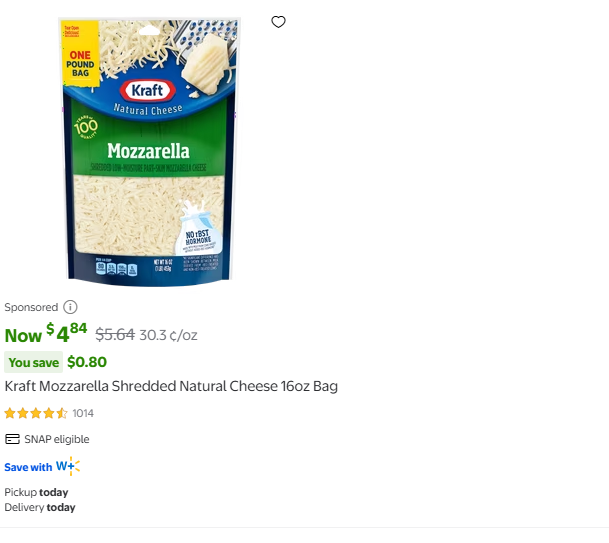Image resolution: width=609 pixels, height=543 pixels.
Task: Open the 1014 reviews count
Action: tap(83, 413)
